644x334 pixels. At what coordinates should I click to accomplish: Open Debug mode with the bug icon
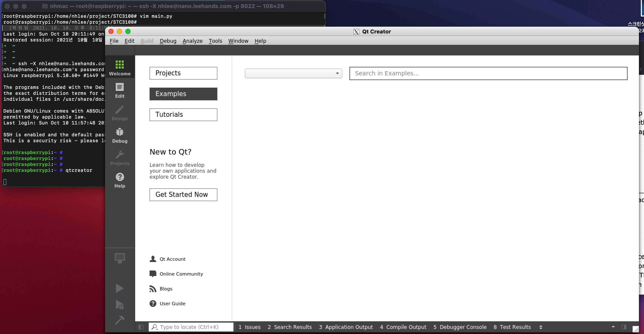point(120,135)
